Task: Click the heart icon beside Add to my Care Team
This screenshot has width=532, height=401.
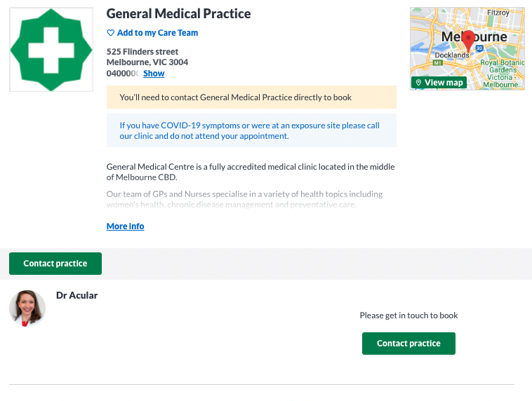Action: pyautogui.click(x=111, y=33)
